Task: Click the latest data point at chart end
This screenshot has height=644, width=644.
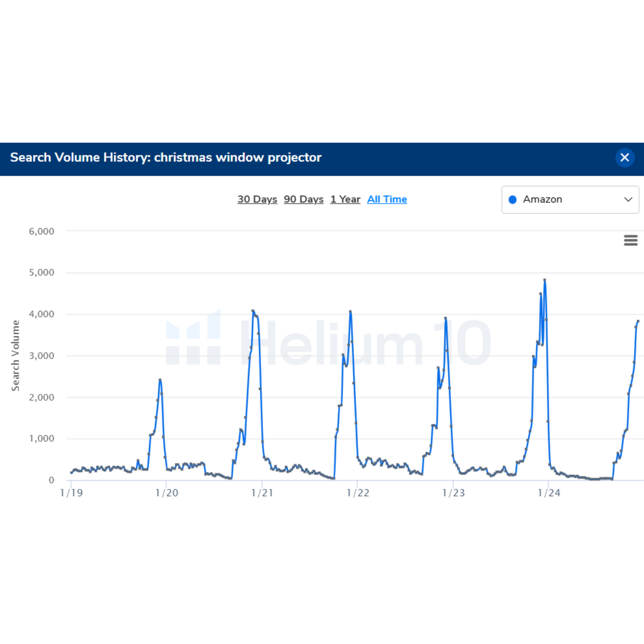Action: tap(638, 321)
